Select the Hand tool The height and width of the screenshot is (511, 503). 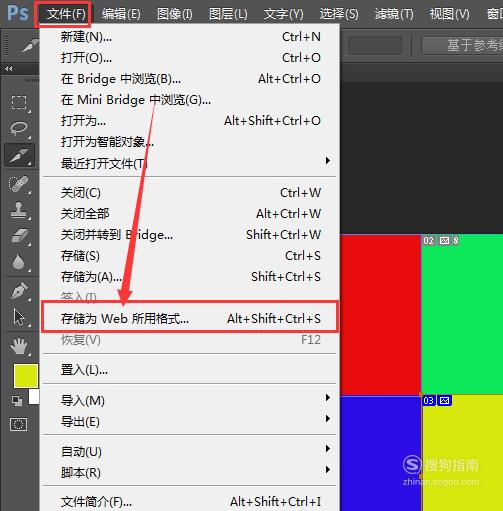point(19,346)
